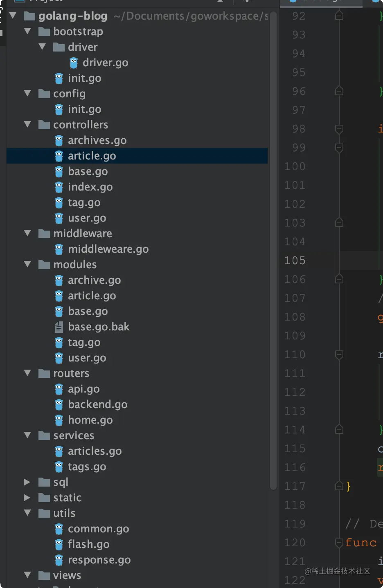Collapse the middleware folder arrow
383x588 pixels.
[x=27, y=233]
